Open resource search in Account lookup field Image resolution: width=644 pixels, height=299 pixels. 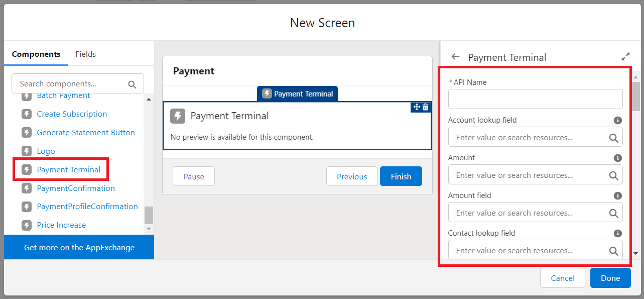pos(613,138)
